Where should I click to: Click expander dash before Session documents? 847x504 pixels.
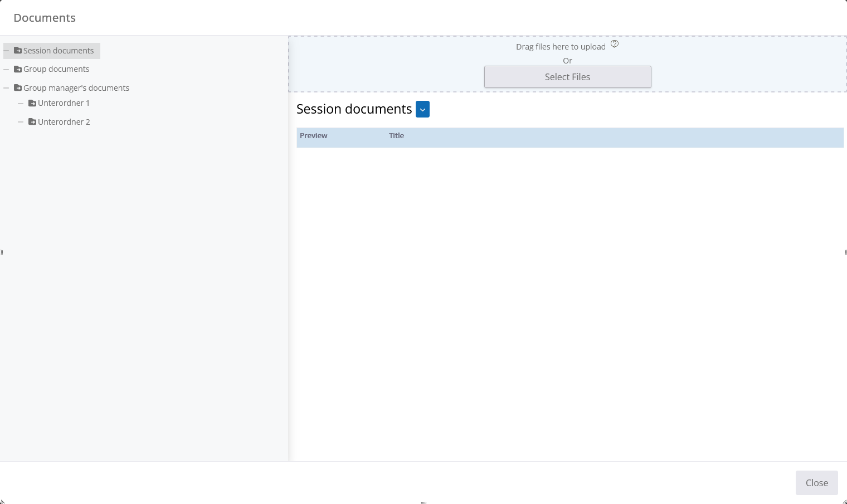[x=6, y=51]
